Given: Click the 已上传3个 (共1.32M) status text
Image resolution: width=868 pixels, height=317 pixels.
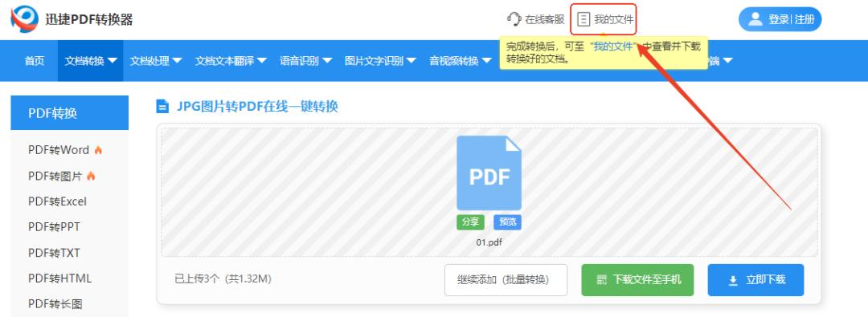Looking at the screenshot, I should coord(223,278).
